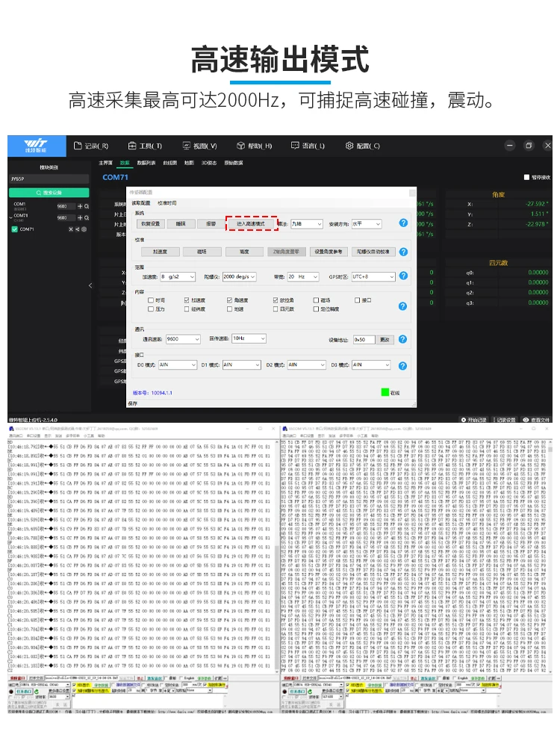Enable the 压力 content checkbox
The image size is (560, 747).
click(151, 309)
